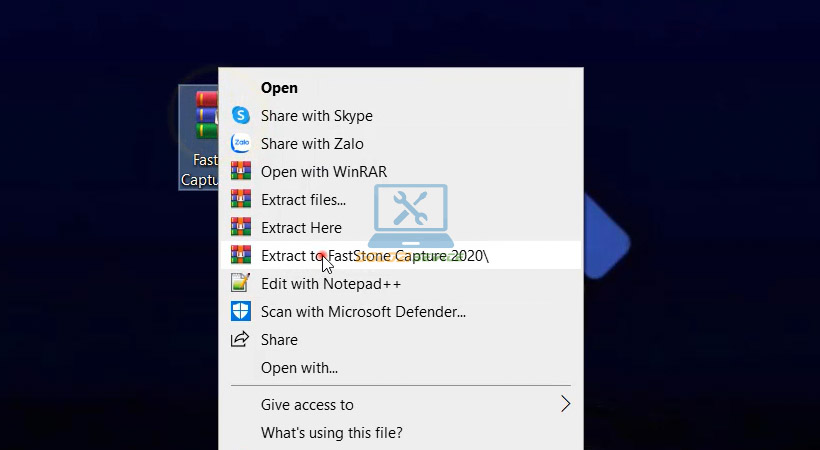Screen dimensions: 820x450
Task: Select the FastStone Capture archive on the desktop
Action: [198, 135]
